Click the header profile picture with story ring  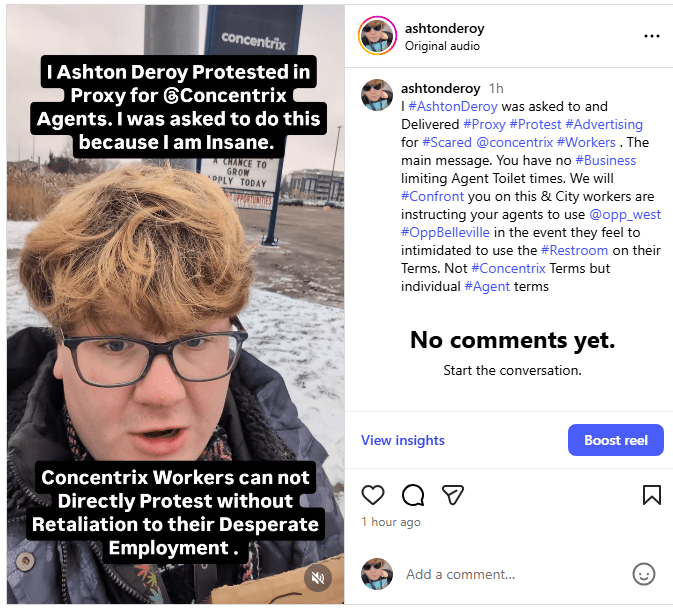[377, 36]
